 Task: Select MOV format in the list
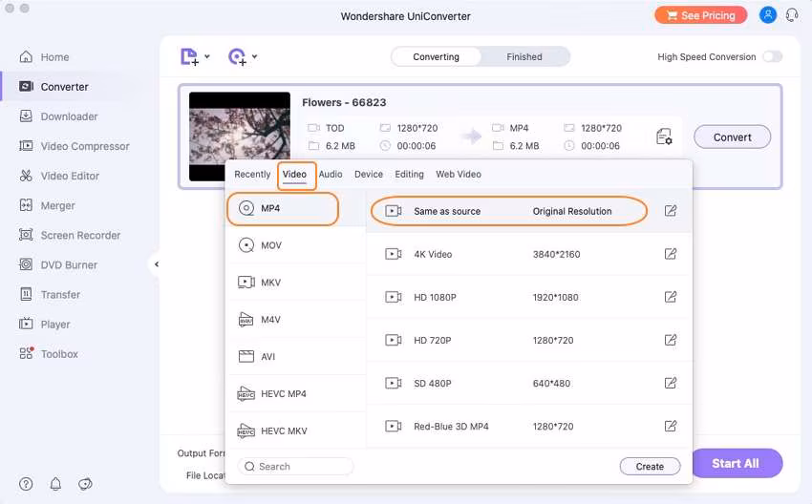point(296,245)
